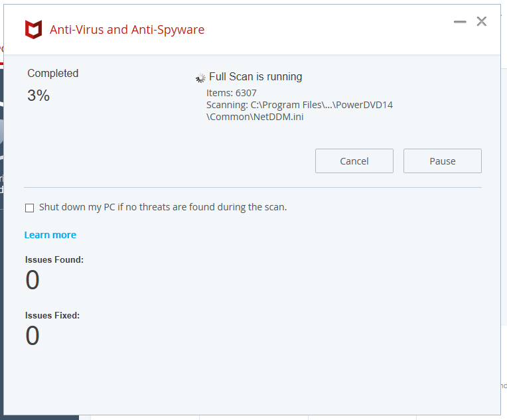Click the Issues Found count of 0
The image size is (507, 420).
[x=33, y=281]
